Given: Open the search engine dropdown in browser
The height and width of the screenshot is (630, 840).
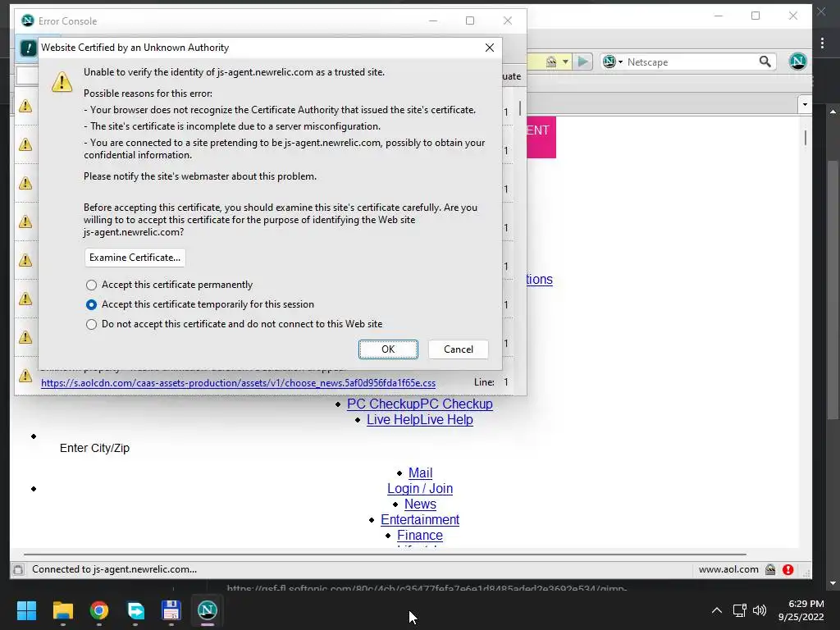Looking at the screenshot, I should pos(612,62).
